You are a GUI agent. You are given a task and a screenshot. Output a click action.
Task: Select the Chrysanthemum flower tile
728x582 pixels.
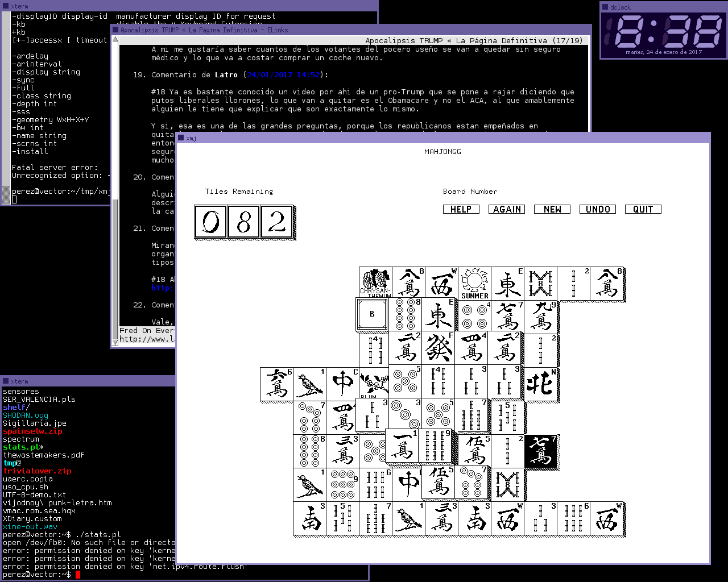375,283
